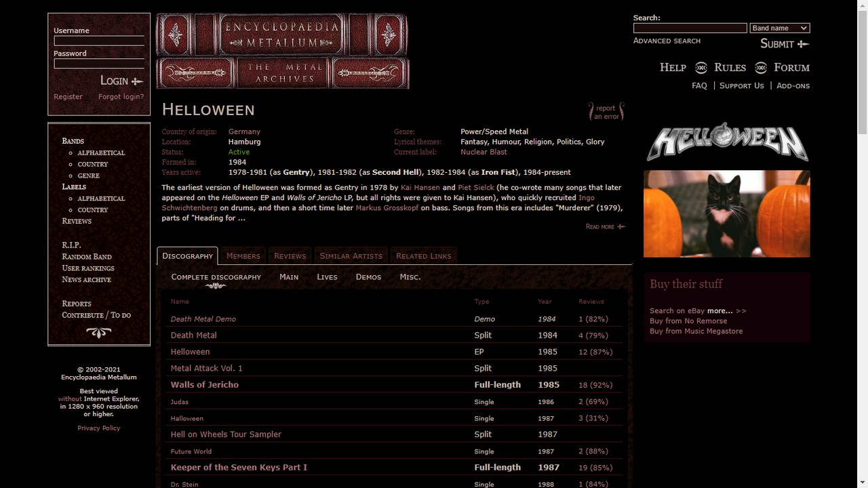Browse bands by Genre
Screen dimensions: 868x488
click(x=88, y=176)
